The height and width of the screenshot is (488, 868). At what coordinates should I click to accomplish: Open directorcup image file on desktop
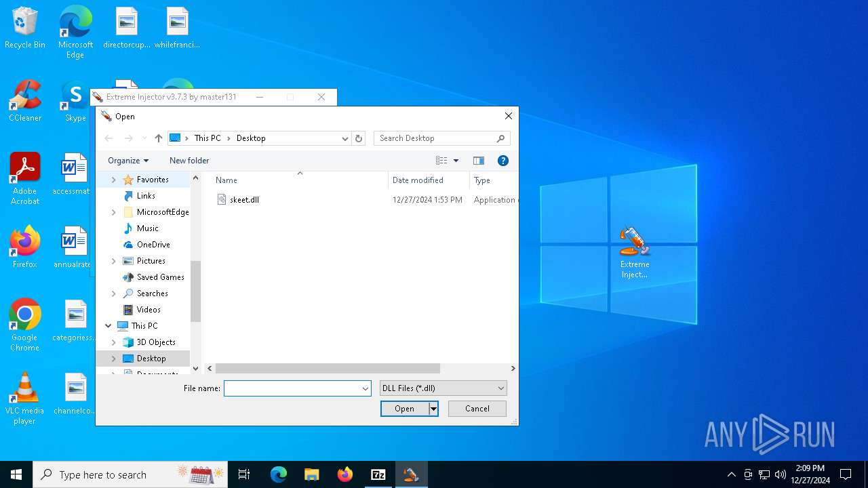(x=126, y=28)
